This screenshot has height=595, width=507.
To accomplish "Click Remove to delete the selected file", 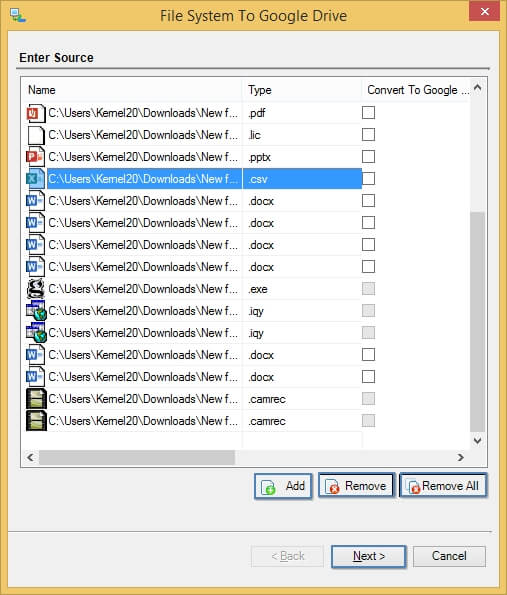I will point(356,486).
